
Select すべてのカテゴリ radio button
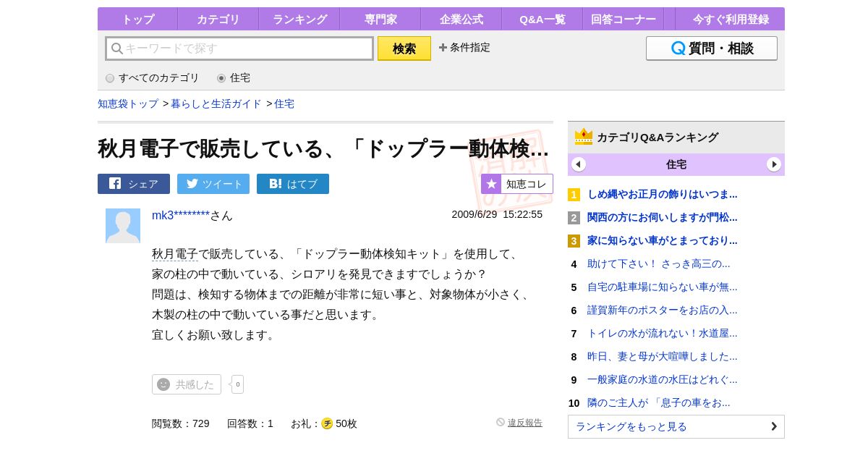[x=110, y=78]
